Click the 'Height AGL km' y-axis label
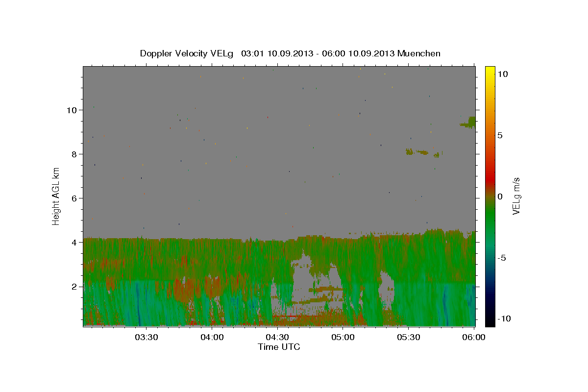This screenshot has height=392, width=588. pyautogui.click(x=56, y=196)
